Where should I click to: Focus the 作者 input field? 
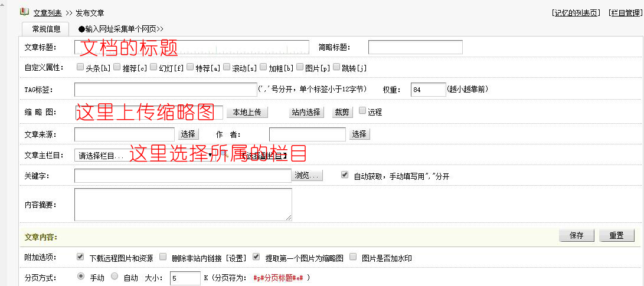(x=307, y=134)
